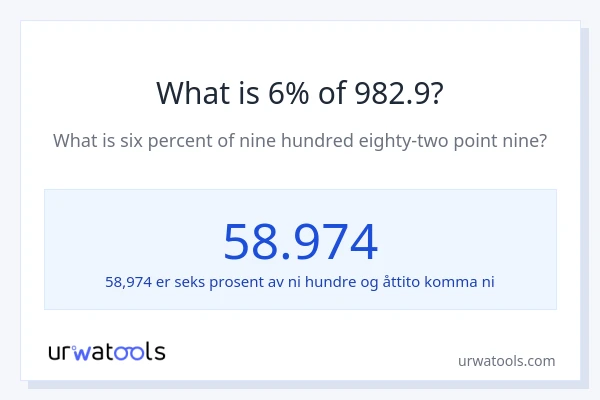Click the blue 'w' in the logo
Screen dimensions: 600x400
click(x=82, y=352)
